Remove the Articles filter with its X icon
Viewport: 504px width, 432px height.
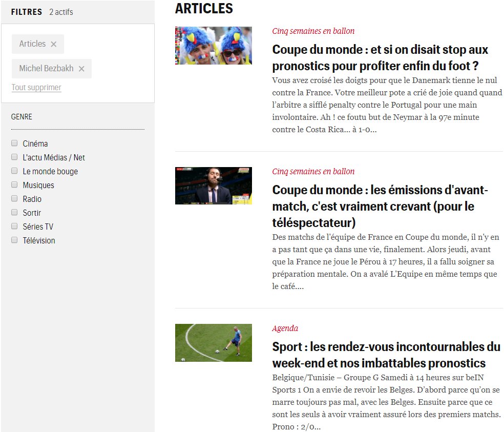[54, 44]
